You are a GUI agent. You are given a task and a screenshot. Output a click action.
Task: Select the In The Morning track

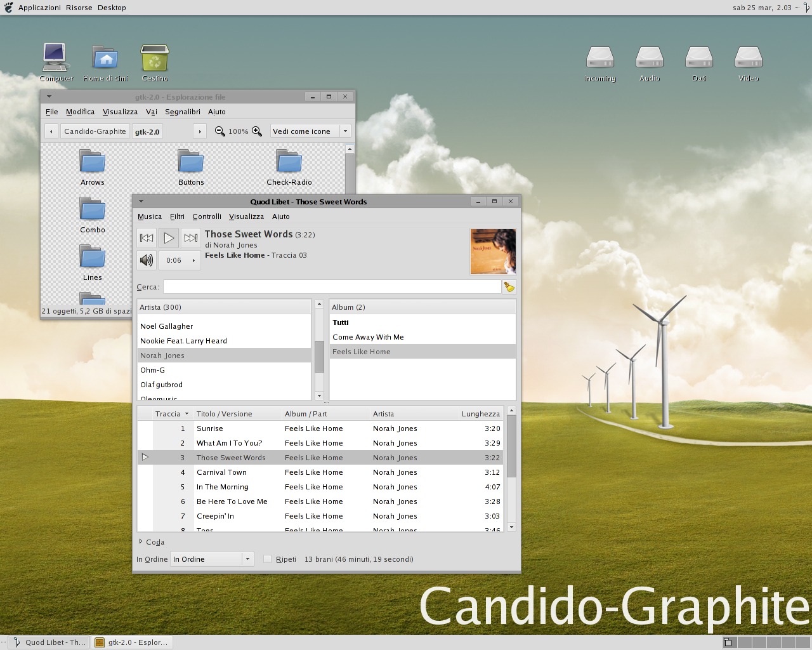coord(320,487)
